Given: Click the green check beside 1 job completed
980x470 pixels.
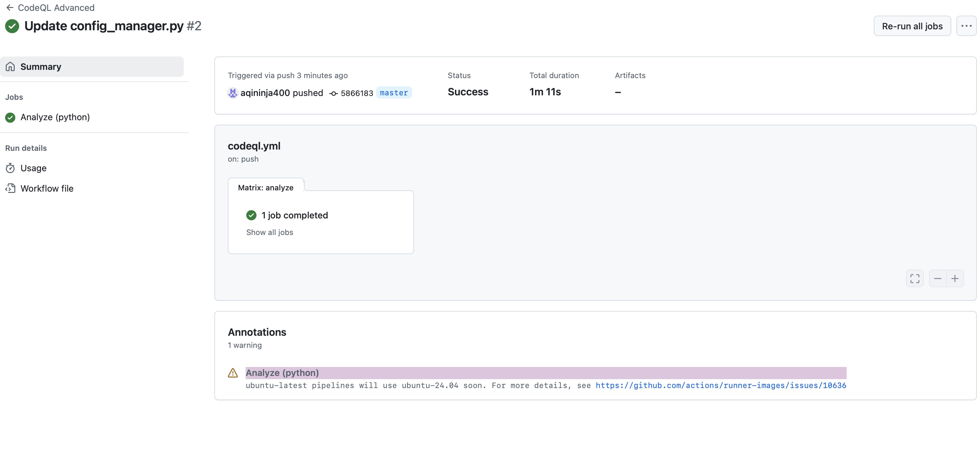Looking at the screenshot, I should click(251, 215).
